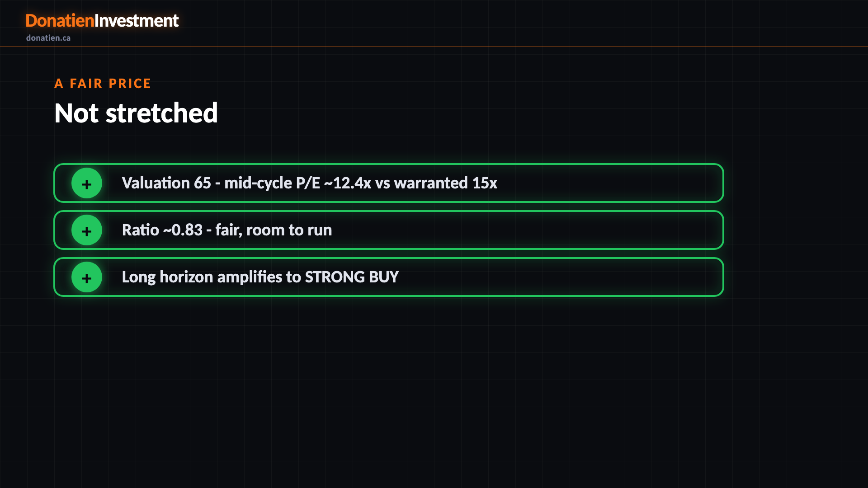
Task: Click the green plus icon beside Ratio ~0.83
Action: point(87,230)
